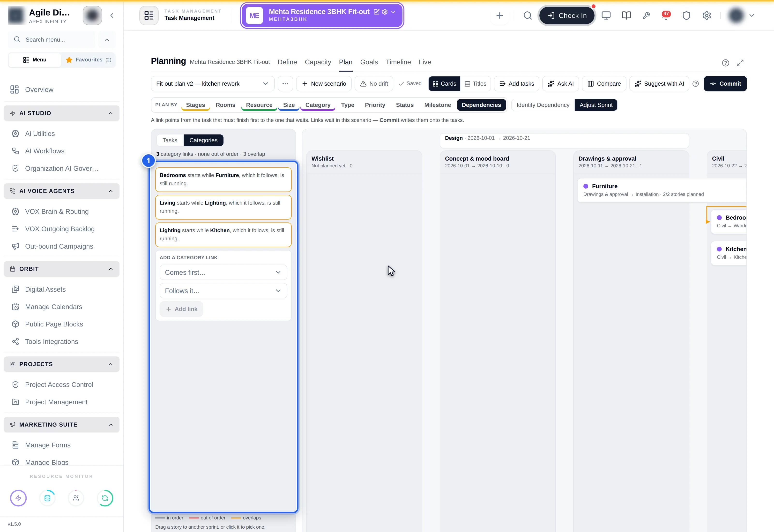Switch sidebar to Favourites view
This screenshot has height=532, width=774.
tap(88, 60)
